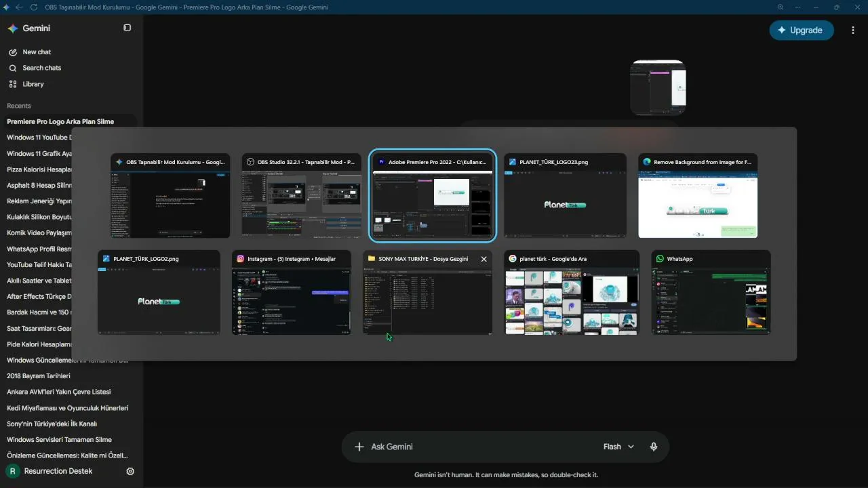This screenshot has height=488, width=868.
Task: Switch to Instagram Mesajlar window
Action: click(x=292, y=292)
